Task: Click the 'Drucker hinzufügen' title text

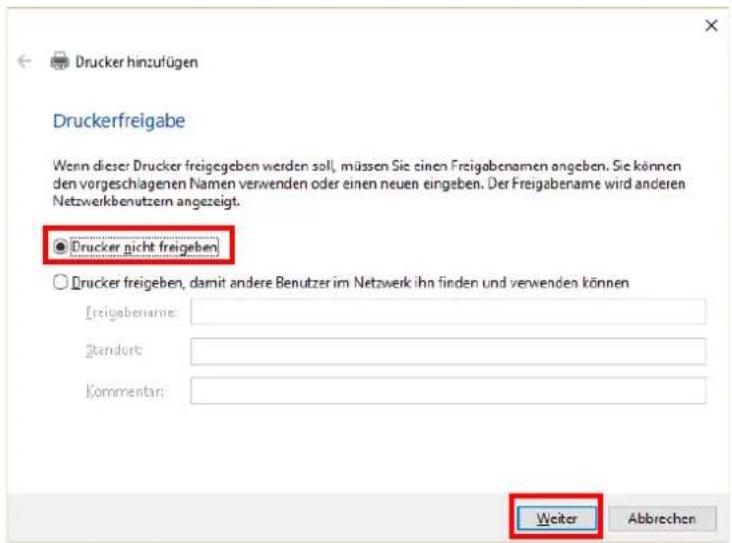Action: point(137,62)
